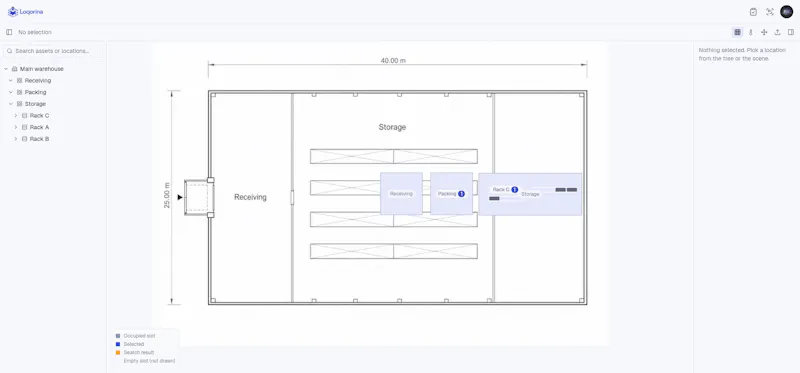
Task: Click the large Storage room label
Action: [392, 127]
